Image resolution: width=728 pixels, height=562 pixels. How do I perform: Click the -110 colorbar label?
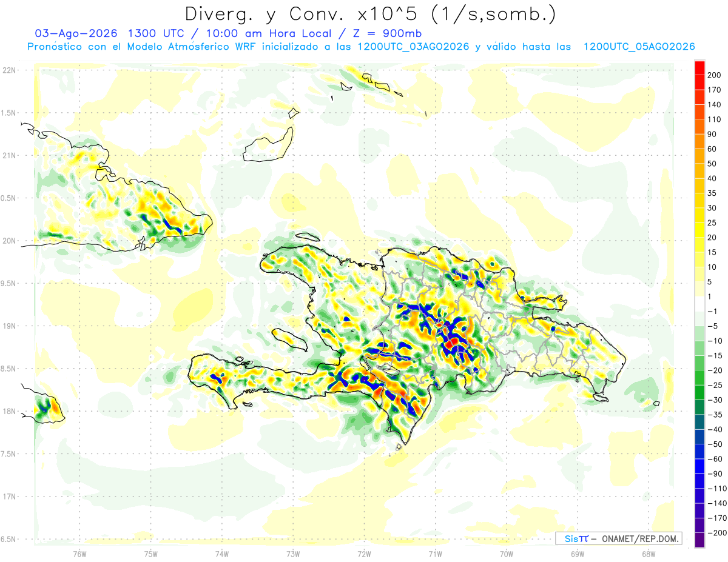(716, 489)
